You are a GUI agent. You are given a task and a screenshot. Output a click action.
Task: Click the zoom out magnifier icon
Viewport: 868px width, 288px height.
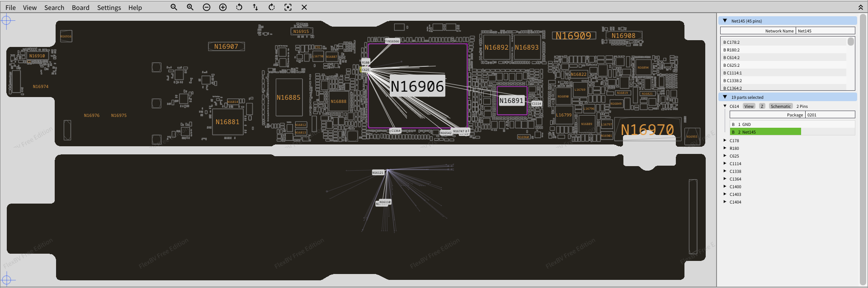[x=174, y=7]
